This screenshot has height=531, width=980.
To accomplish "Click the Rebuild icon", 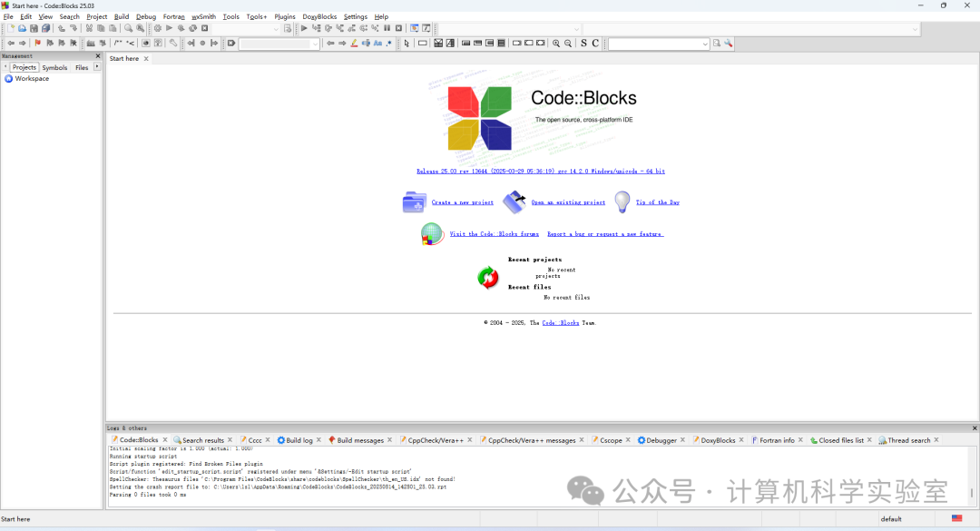I will click(192, 29).
